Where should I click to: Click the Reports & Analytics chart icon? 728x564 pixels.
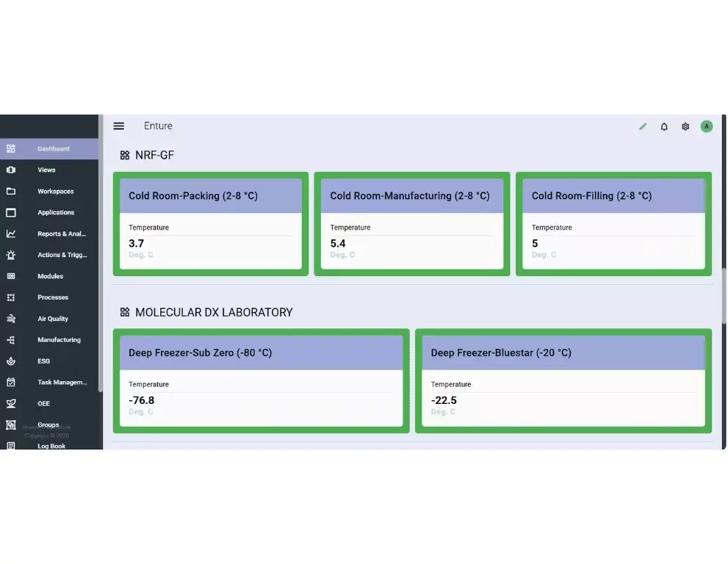point(10,234)
